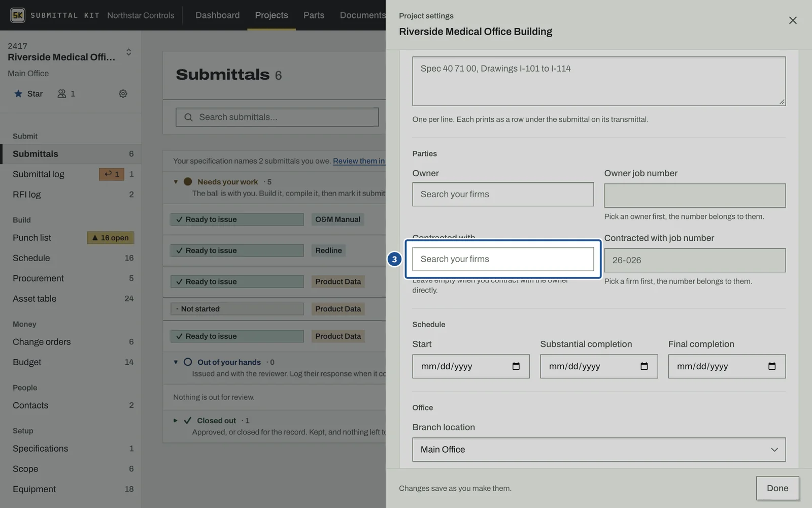This screenshot has width=812, height=508.
Task: Open Asset table in the sidebar
Action: tap(71, 299)
